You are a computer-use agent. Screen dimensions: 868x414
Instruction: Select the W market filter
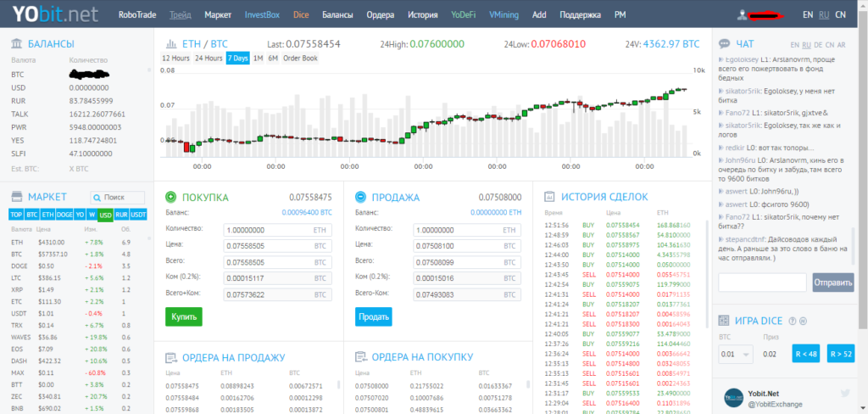92,215
